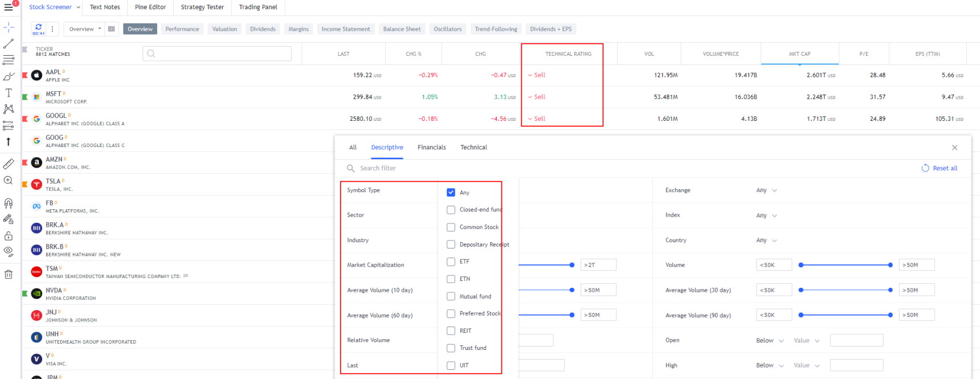Open the Pine Editor tab
980x379 pixels.
[x=150, y=7]
